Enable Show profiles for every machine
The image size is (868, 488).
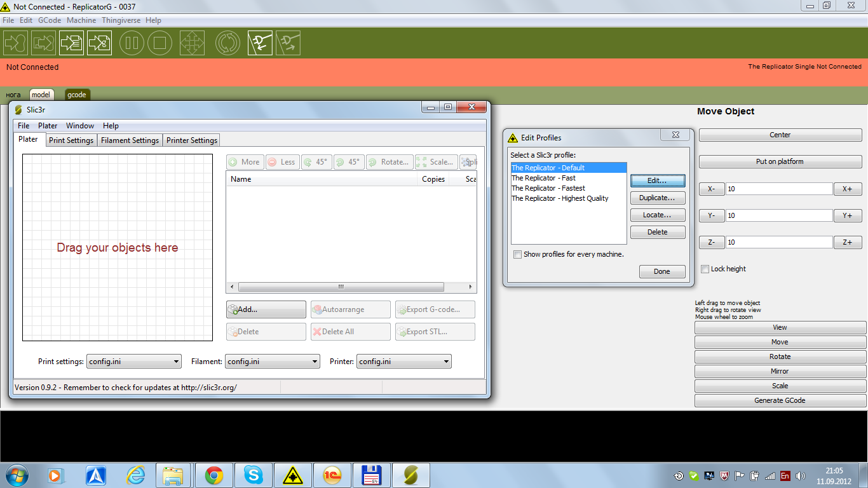point(518,254)
